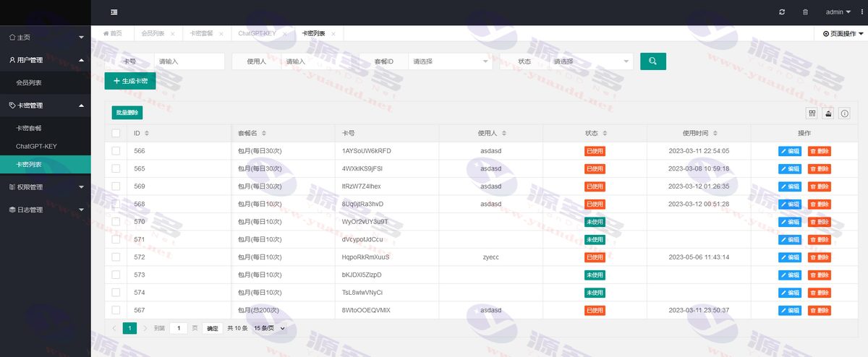The image size is (868, 357).
Task: Sort by the 使用人 column arrows
Action: [503, 133]
